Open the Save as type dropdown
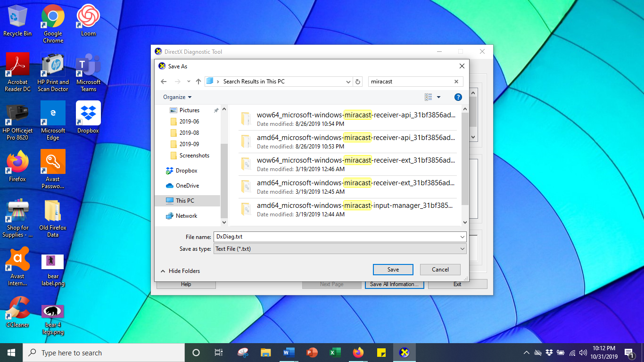 point(462,249)
